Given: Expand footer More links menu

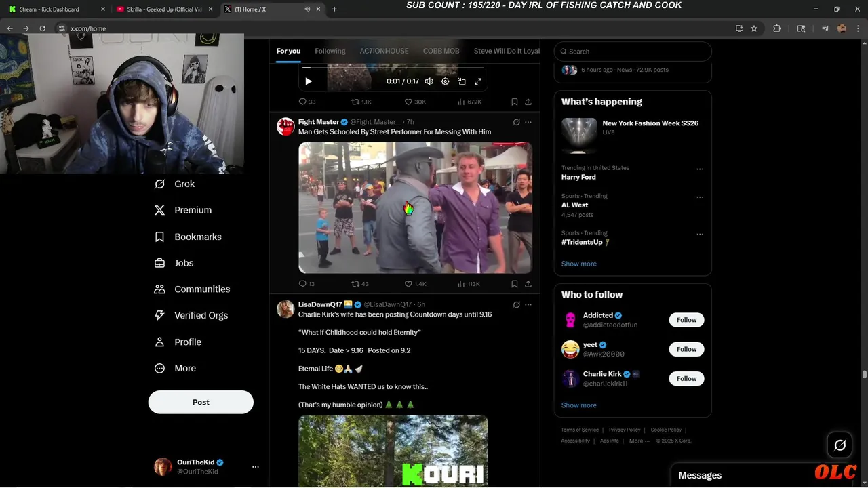Looking at the screenshot, I should pyautogui.click(x=639, y=441).
